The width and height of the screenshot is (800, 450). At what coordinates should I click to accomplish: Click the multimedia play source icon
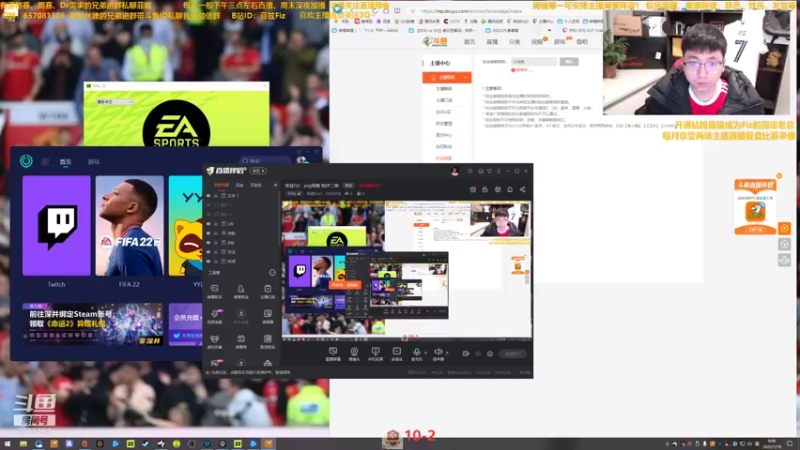click(x=396, y=352)
